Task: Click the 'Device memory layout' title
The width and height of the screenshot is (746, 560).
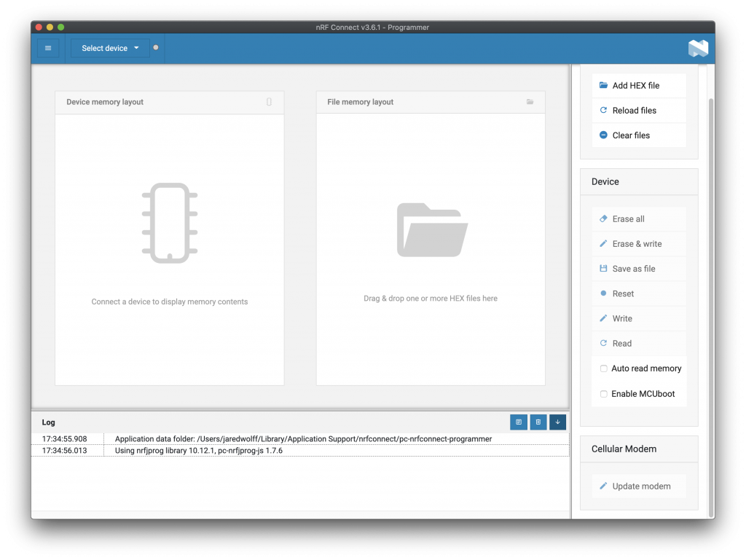Action: (x=105, y=102)
